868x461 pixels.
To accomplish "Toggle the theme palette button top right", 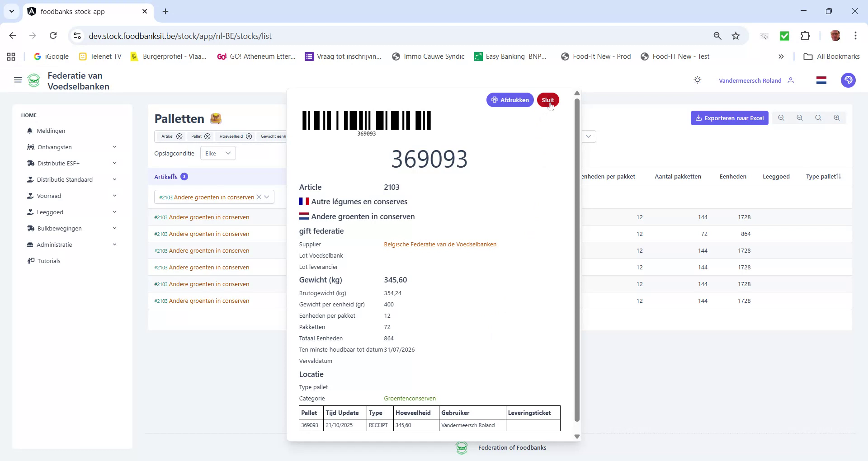I will click(848, 80).
